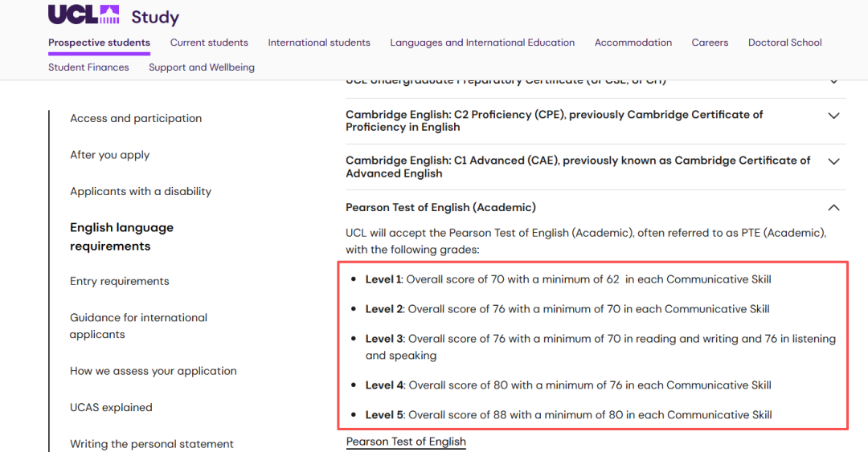Open UCAS explained sidebar link
This screenshot has height=452, width=868.
click(111, 407)
